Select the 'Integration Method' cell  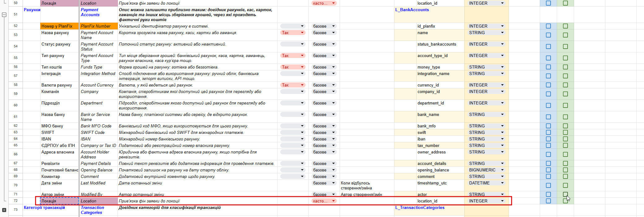click(x=98, y=76)
